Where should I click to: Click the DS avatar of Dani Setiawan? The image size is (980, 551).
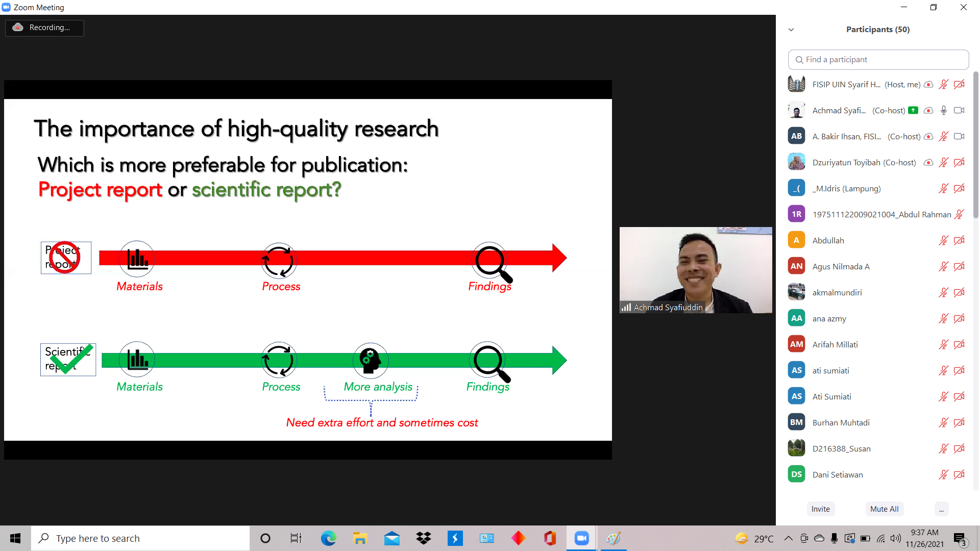pos(796,474)
